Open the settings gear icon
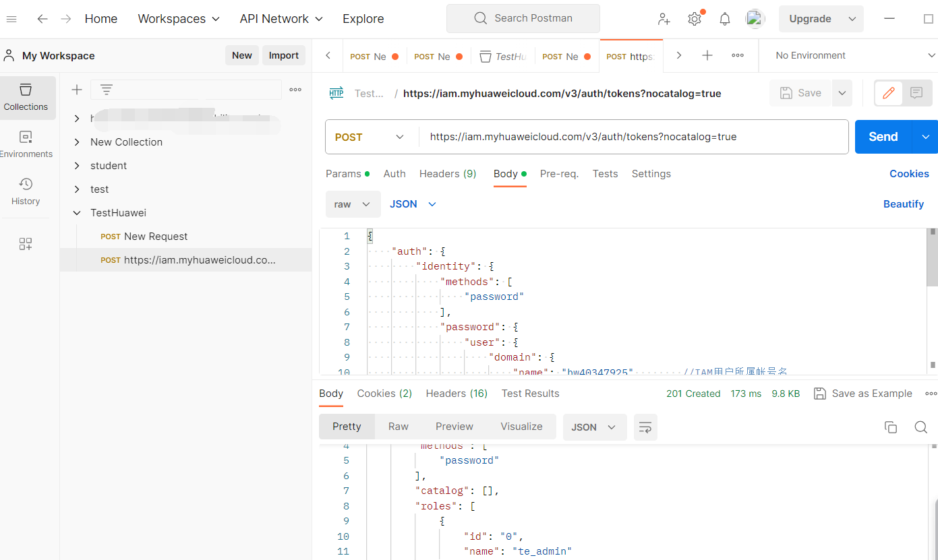Screen dimensions: 938x560 695,19
